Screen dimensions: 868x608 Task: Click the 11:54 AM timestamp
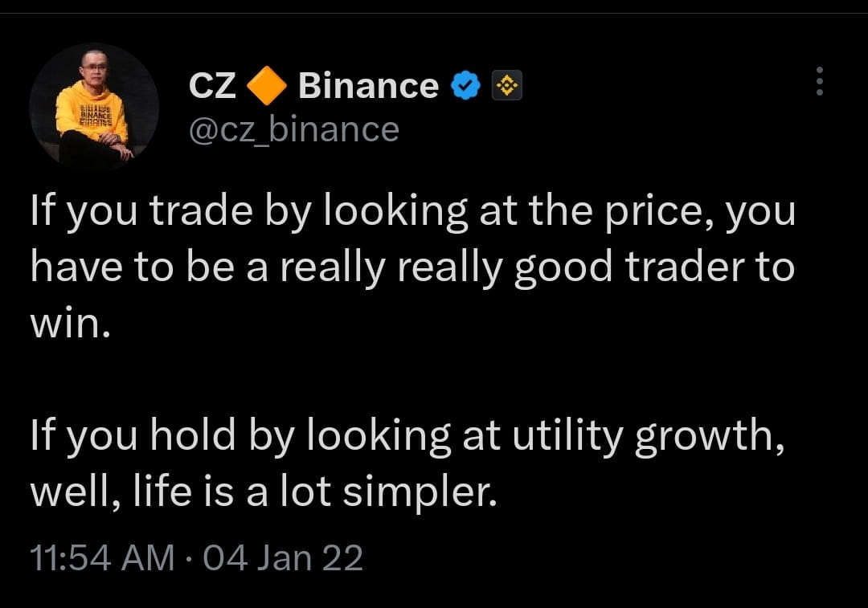coord(102,557)
